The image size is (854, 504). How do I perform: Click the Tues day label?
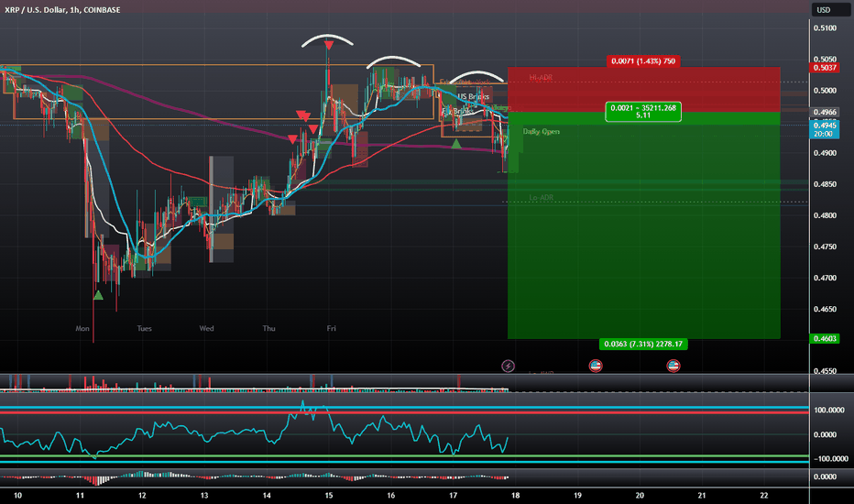(x=145, y=328)
